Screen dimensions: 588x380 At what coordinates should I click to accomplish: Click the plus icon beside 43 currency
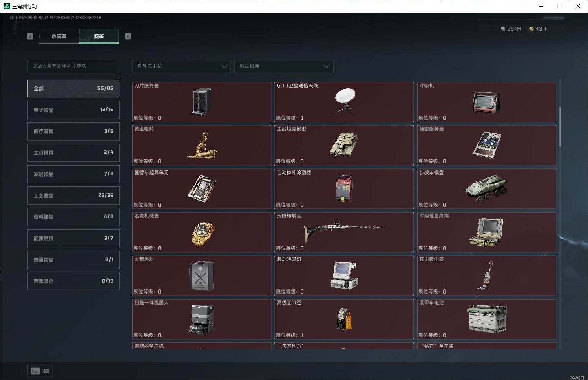pos(546,29)
